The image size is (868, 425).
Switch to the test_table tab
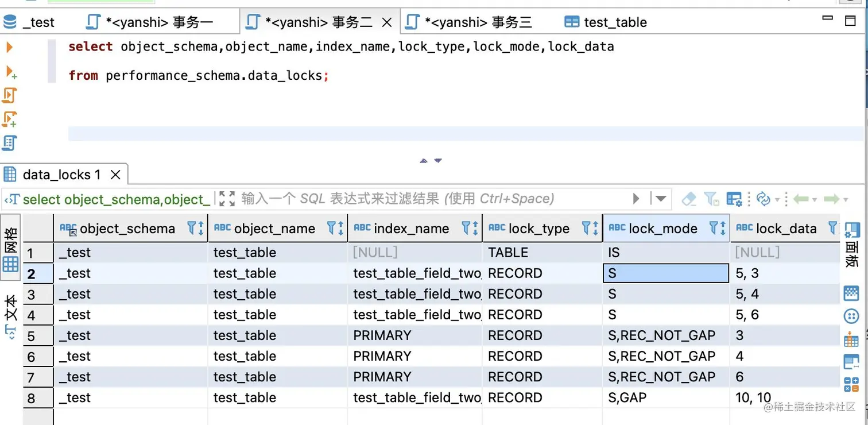606,22
